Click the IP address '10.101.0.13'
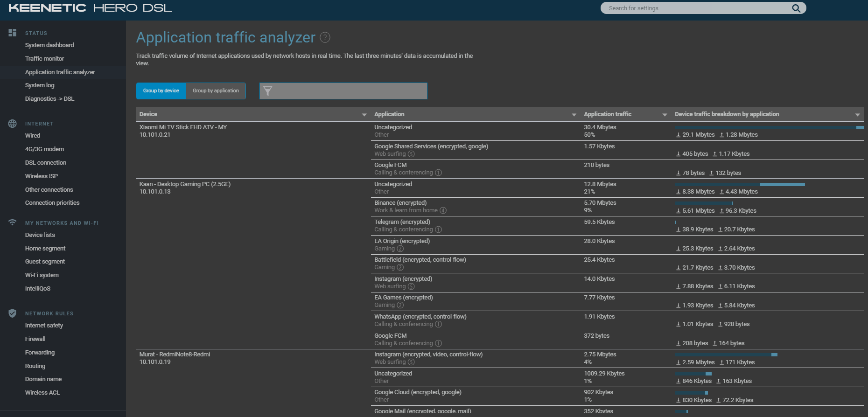The width and height of the screenshot is (868, 417). tap(155, 192)
